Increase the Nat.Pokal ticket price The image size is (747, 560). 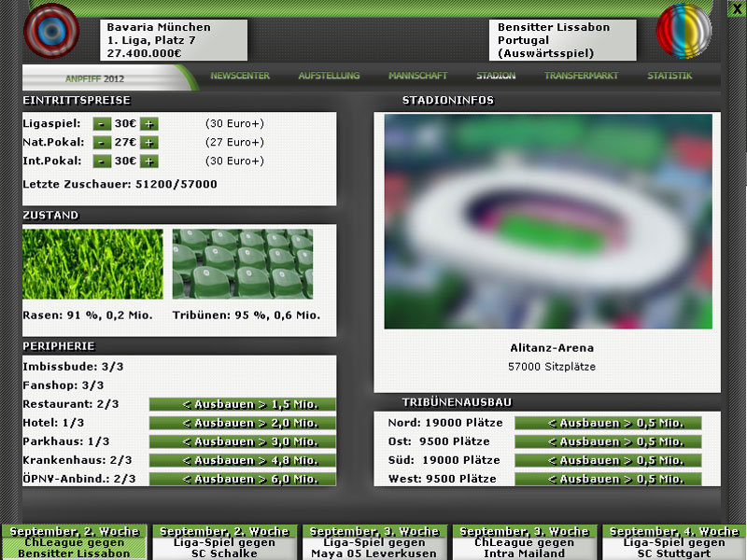coord(149,143)
